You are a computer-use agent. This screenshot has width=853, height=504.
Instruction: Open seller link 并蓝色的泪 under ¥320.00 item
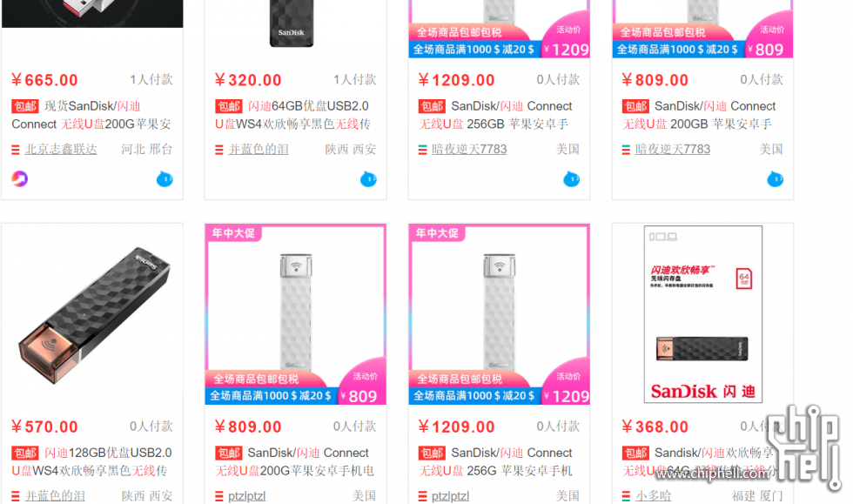tap(259, 149)
